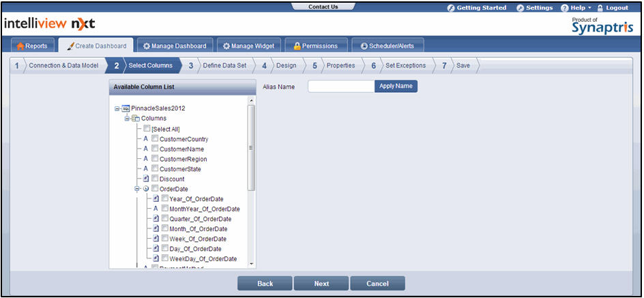This screenshot has width=644, height=298.
Task: Select step 2 Select Columns
Action: pos(145,65)
